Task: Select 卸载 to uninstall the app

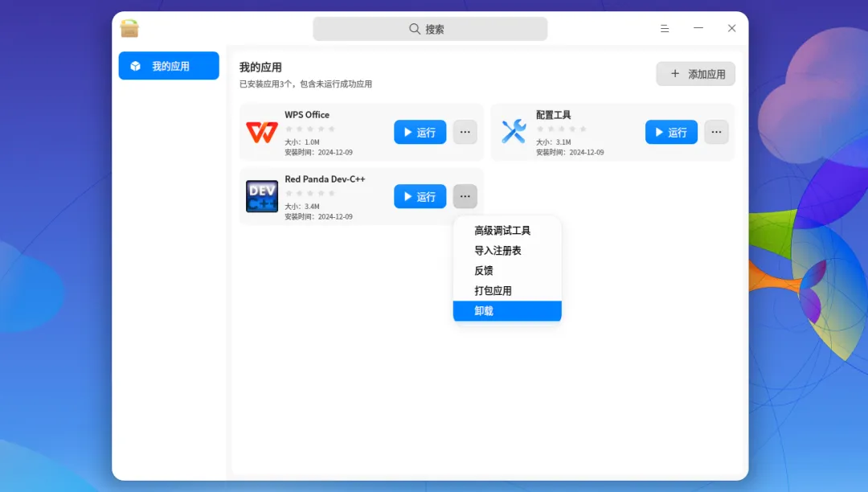Action: tap(507, 311)
